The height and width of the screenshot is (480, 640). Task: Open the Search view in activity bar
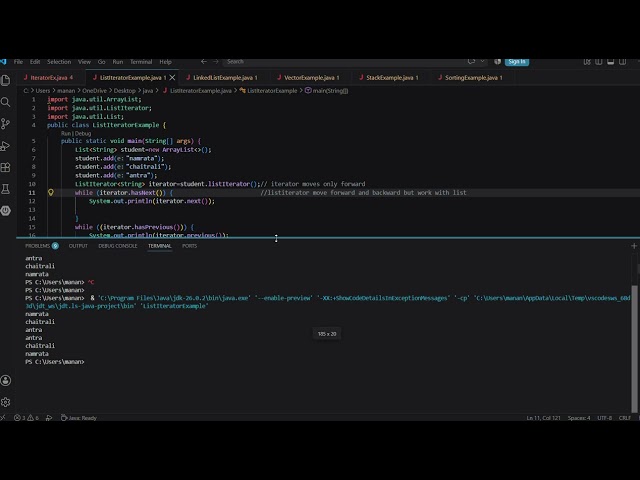click(6, 102)
